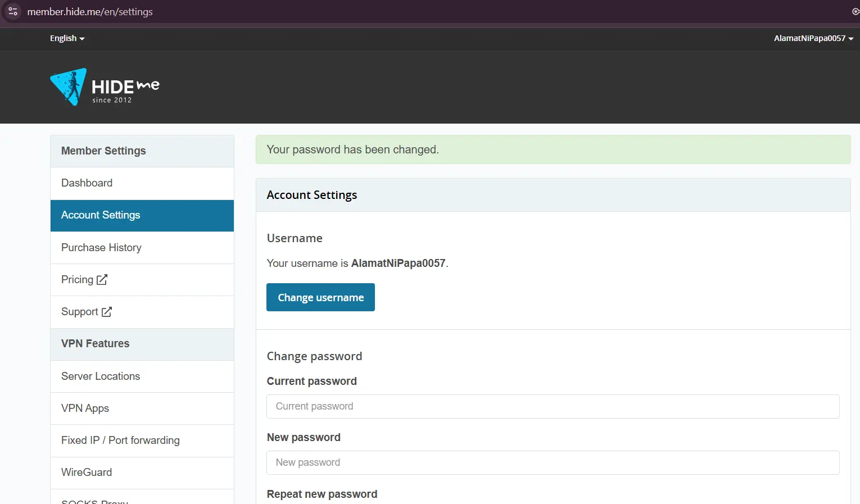Click the external link icon next to Support
The image size is (860, 504).
click(106, 312)
